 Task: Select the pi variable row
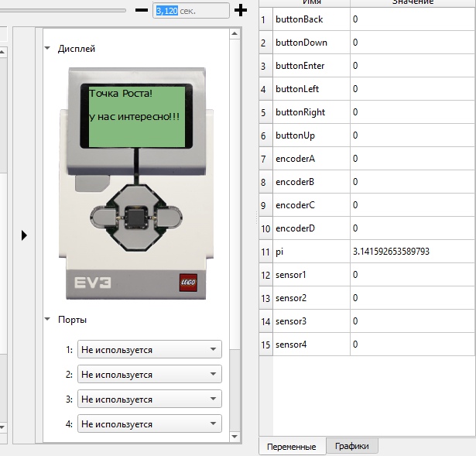pos(372,252)
